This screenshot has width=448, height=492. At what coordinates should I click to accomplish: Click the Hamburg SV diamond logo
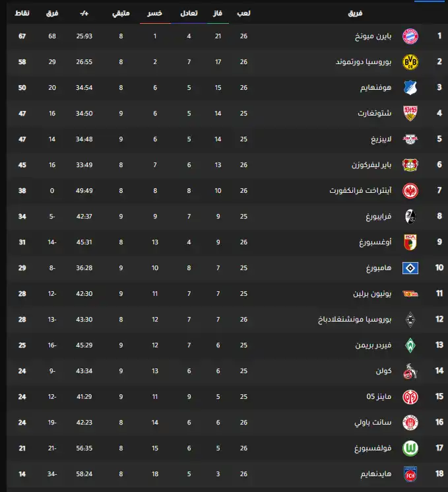[x=410, y=268]
